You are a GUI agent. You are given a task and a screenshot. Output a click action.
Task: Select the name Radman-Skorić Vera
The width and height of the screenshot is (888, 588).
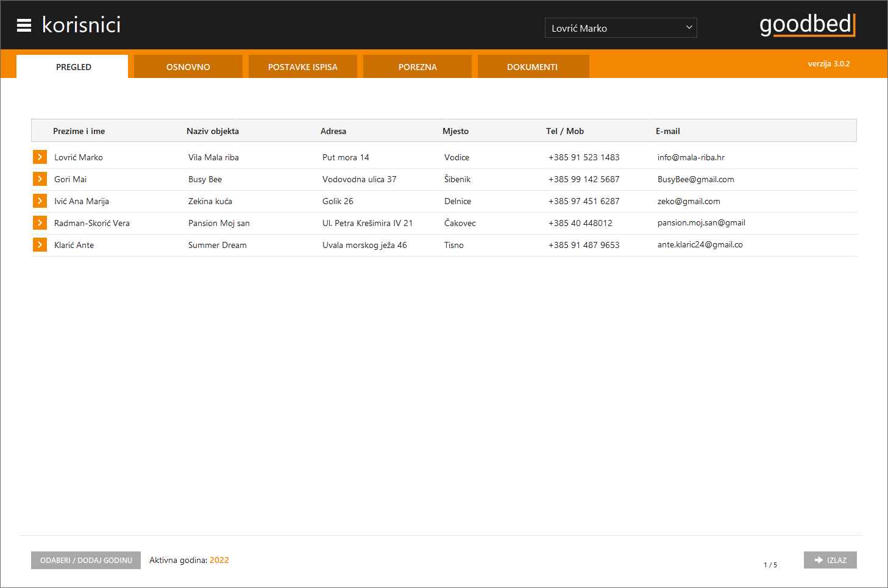tap(92, 223)
